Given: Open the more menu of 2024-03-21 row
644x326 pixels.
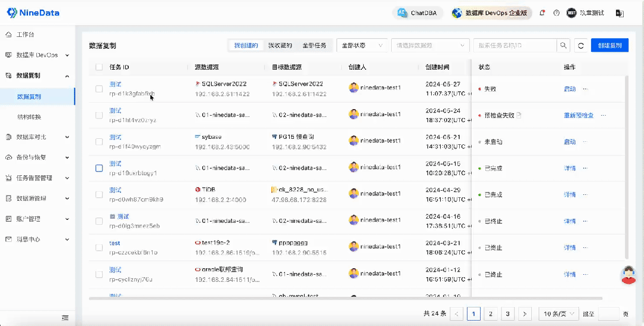Looking at the screenshot, I should tap(586, 247).
